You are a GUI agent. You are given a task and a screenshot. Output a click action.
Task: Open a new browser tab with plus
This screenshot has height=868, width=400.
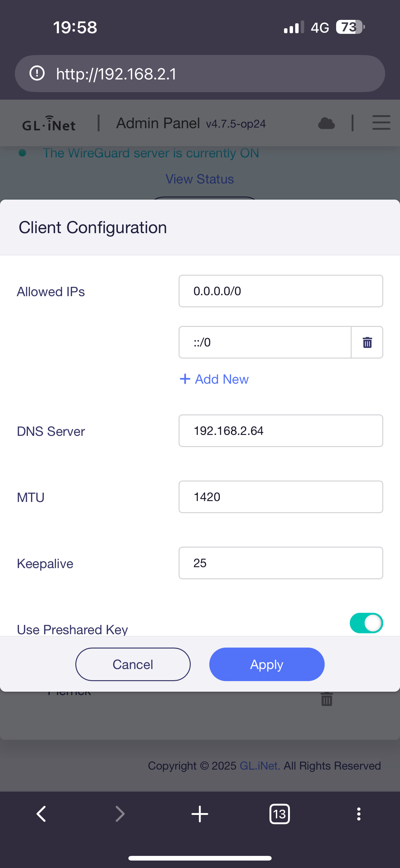click(x=200, y=814)
